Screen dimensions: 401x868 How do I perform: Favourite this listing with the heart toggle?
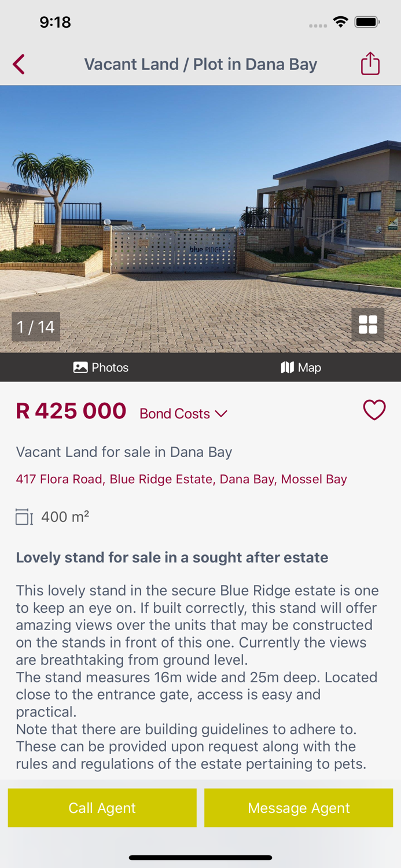[374, 410]
